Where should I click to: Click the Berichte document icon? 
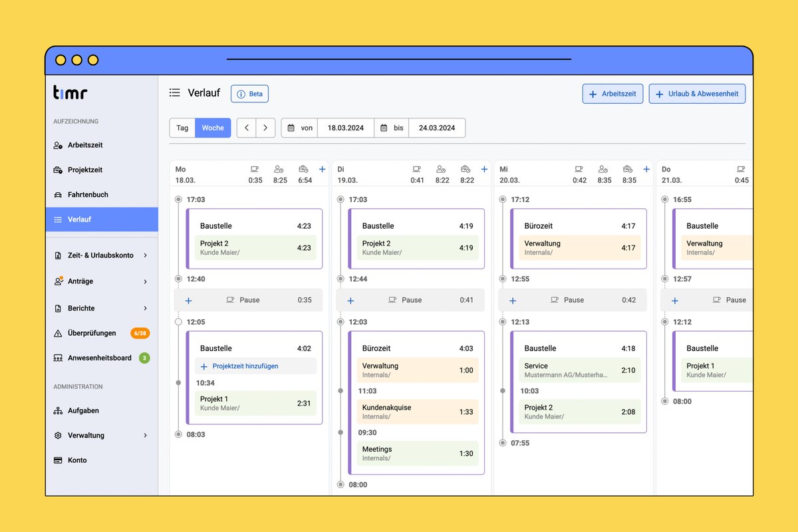click(x=58, y=308)
